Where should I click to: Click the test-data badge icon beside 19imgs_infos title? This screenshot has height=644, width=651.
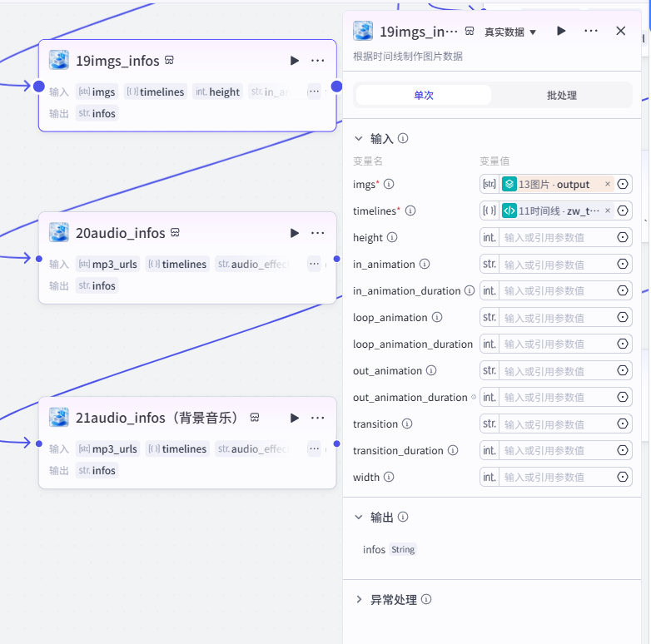(169, 61)
